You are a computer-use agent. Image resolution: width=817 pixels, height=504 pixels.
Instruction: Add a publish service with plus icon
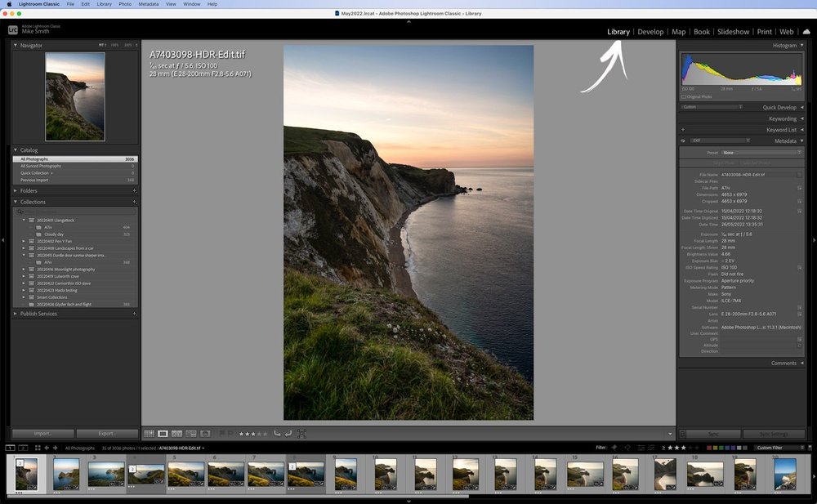[135, 314]
